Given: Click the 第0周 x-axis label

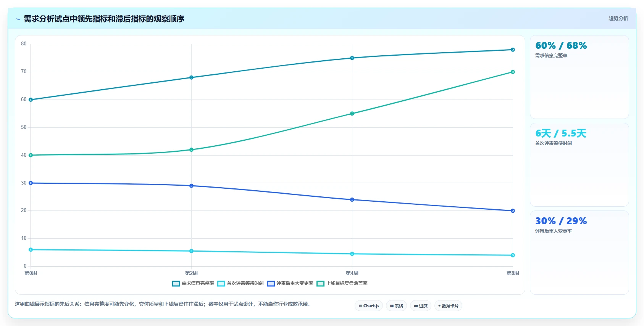Looking at the screenshot, I should pyautogui.click(x=31, y=273).
